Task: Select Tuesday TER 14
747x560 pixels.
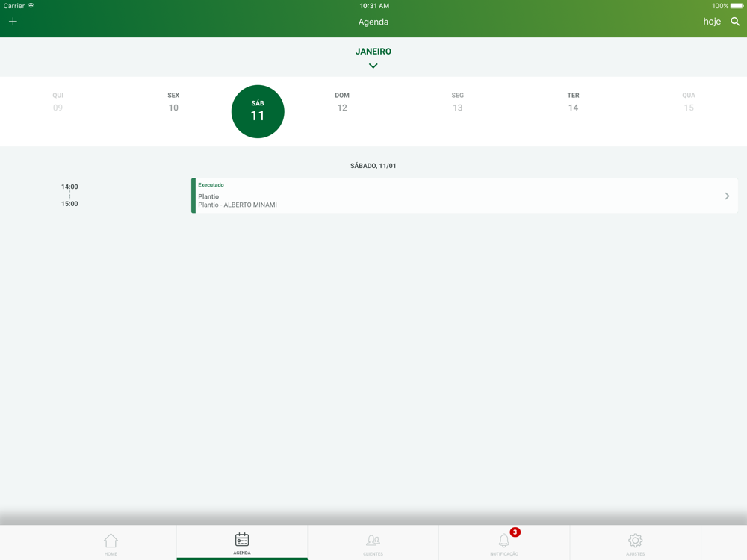Action: coord(573,102)
